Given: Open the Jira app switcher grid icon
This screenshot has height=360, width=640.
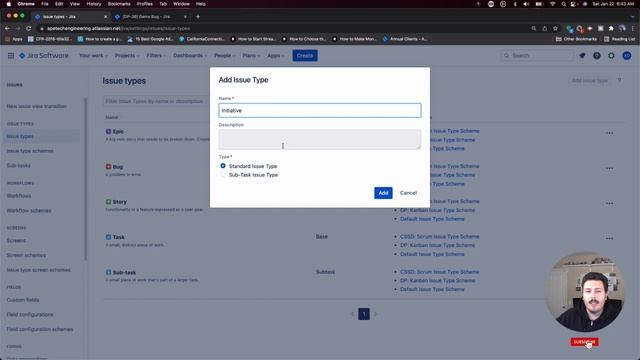Looking at the screenshot, I should click(x=11, y=56).
